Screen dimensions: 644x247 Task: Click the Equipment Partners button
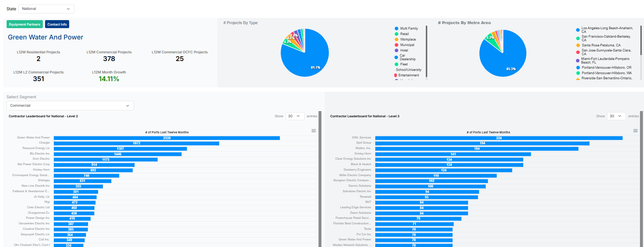tap(25, 24)
